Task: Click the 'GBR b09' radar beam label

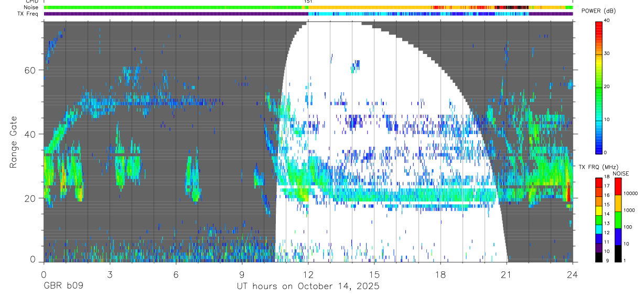Action: click(63, 287)
